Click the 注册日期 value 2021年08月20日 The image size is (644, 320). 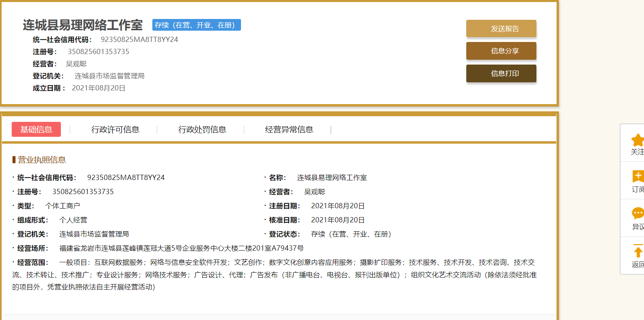pyautogui.click(x=338, y=206)
